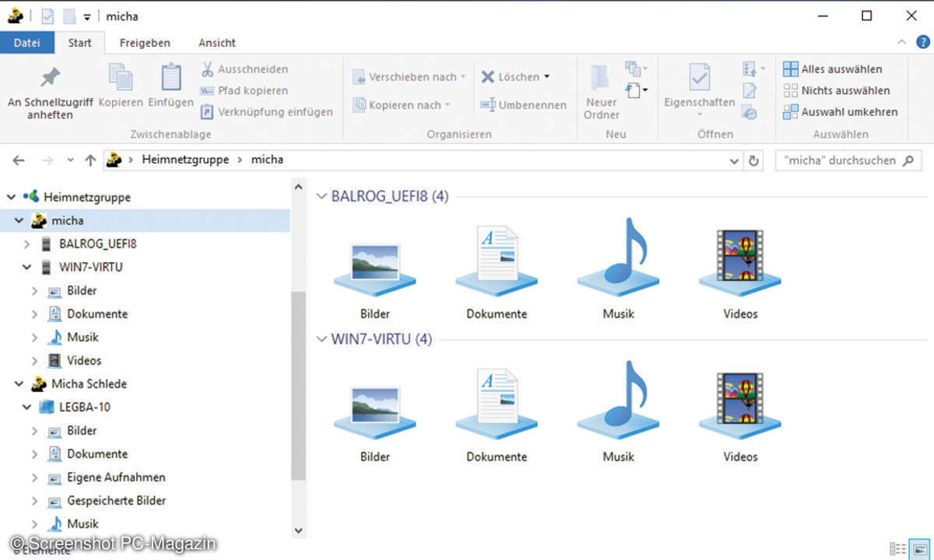
Task: Click the navigation pane scrollbar thumb
Action: click(x=298, y=385)
